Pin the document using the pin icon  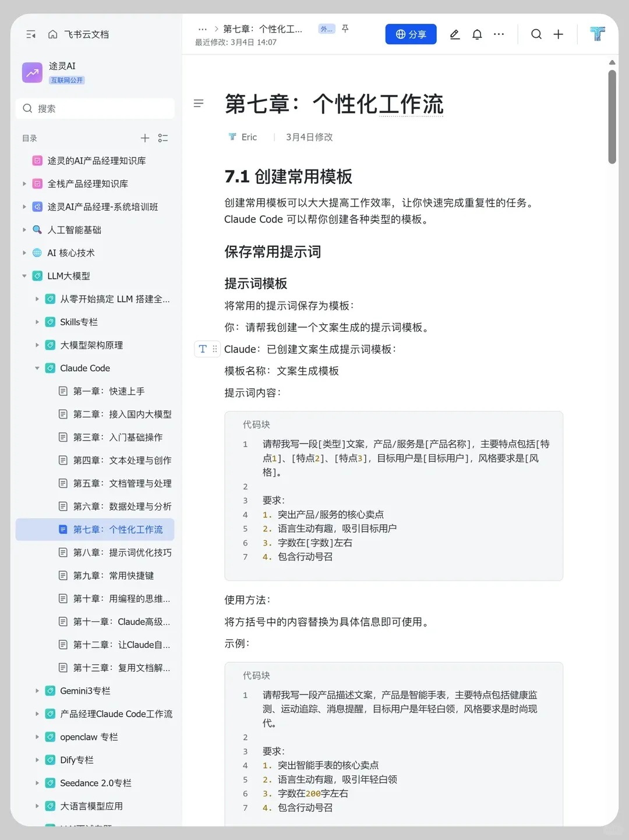345,29
